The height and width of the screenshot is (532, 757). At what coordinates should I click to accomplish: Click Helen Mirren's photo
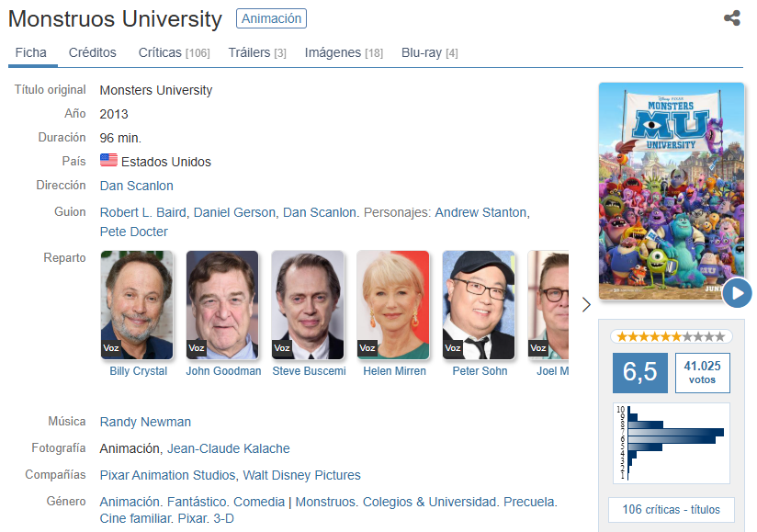pyautogui.click(x=393, y=305)
